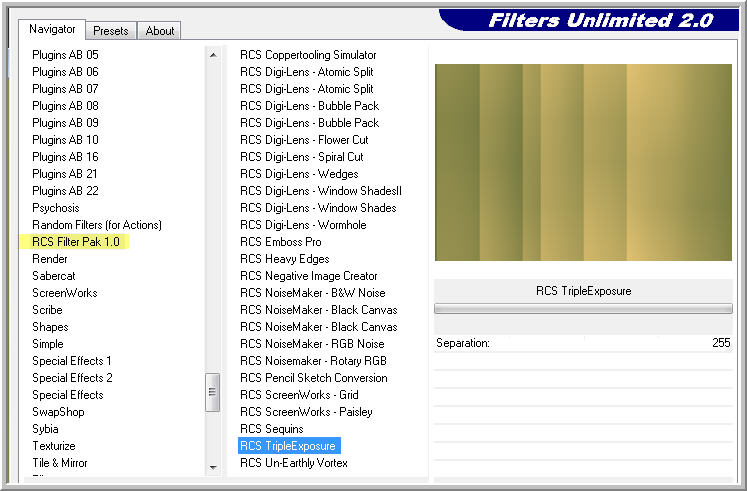Pick RCS Digi-Lens - Wedges filter
The width and height of the screenshot is (747, 491).
[x=299, y=174]
